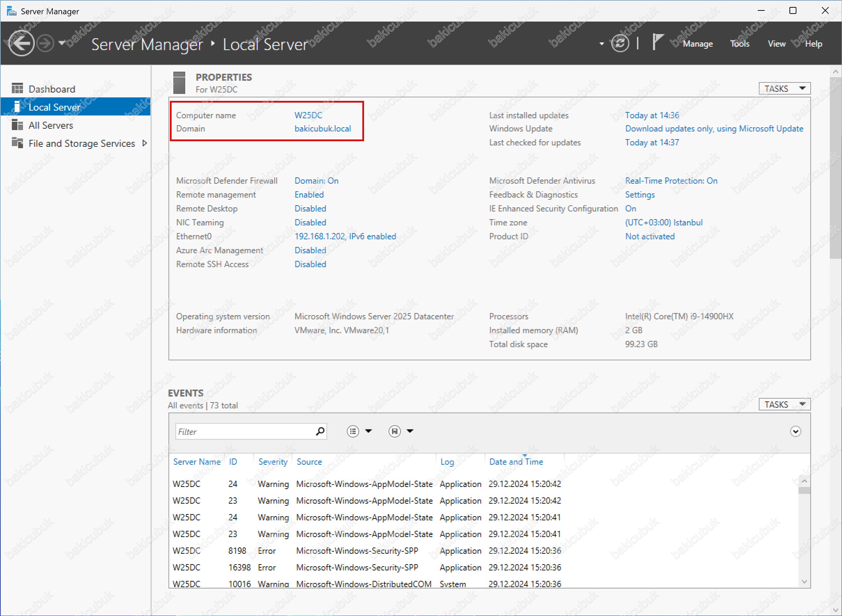
Task: Sort events by Severity column
Action: pyautogui.click(x=273, y=462)
